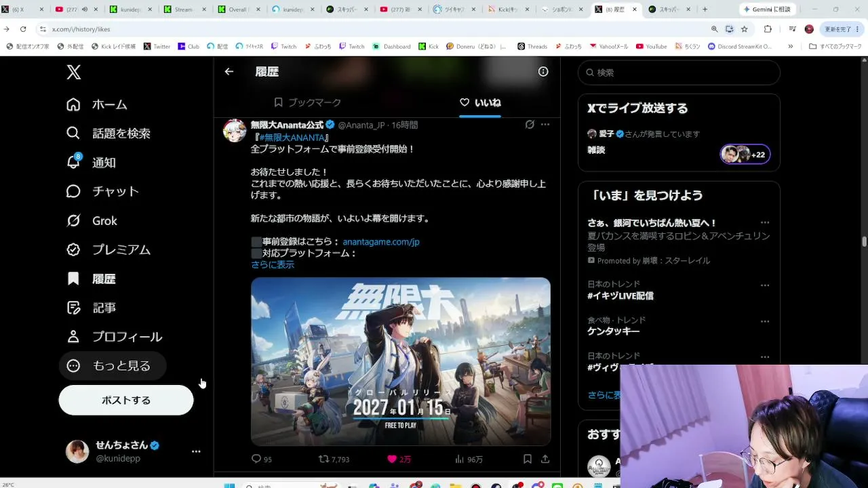Open options for the promoted 崩壊：スターレイル trend
Screen dimensions: 868x488
click(765, 223)
